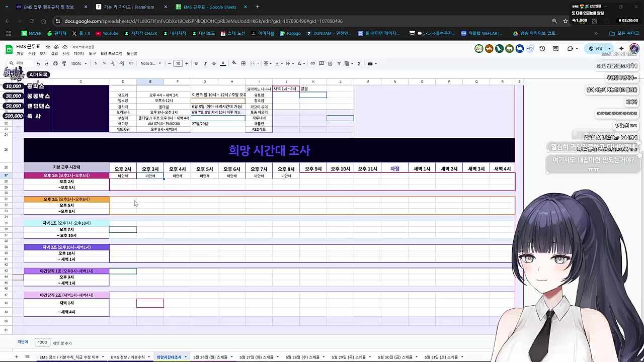Switch to 5월 26일 (월) 스케줄 tab
The width and height of the screenshot is (644, 362).
coord(210,357)
